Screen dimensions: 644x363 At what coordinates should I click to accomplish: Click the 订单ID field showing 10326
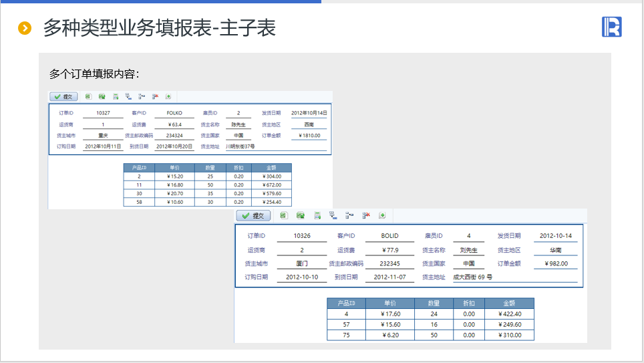pos(302,236)
